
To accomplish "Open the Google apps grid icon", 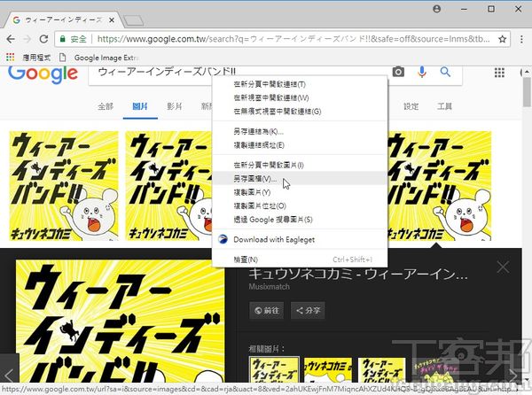I will tap(499, 72).
